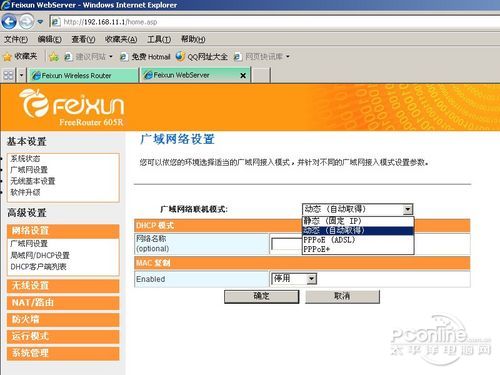Viewport: 500px width, 375px height.
Task: Click the 收藏夹 favorites star button
Action: tap(20, 57)
